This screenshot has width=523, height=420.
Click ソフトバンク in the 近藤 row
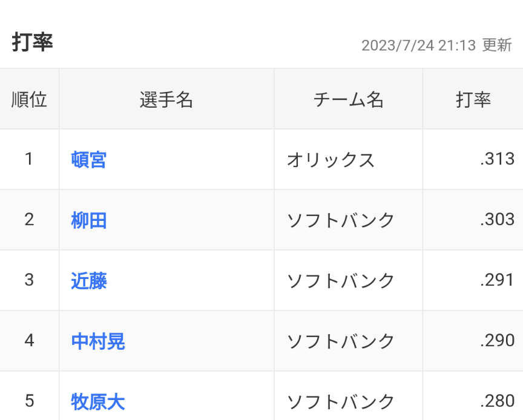pyautogui.click(x=341, y=281)
